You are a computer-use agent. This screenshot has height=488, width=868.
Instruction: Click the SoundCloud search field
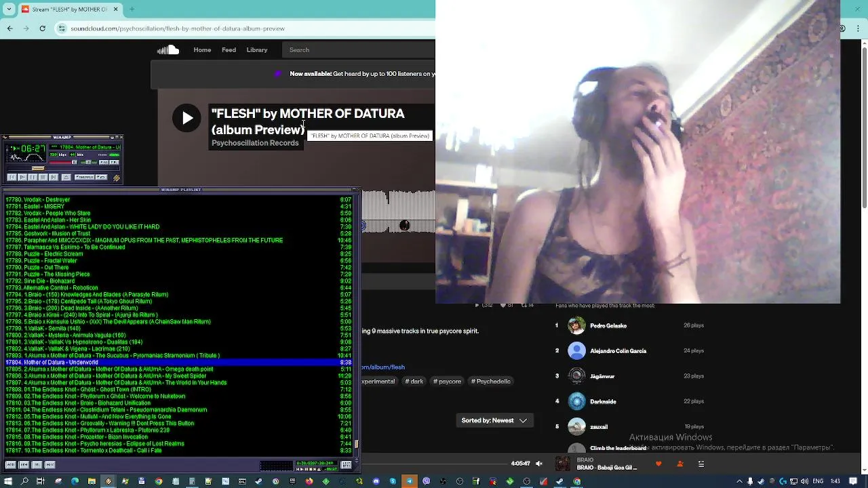coord(359,49)
